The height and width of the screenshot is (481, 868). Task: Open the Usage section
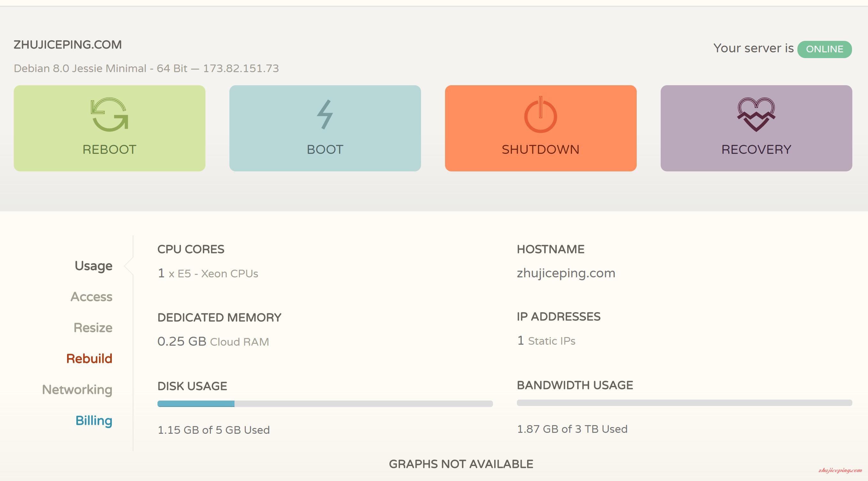coord(94,266)
